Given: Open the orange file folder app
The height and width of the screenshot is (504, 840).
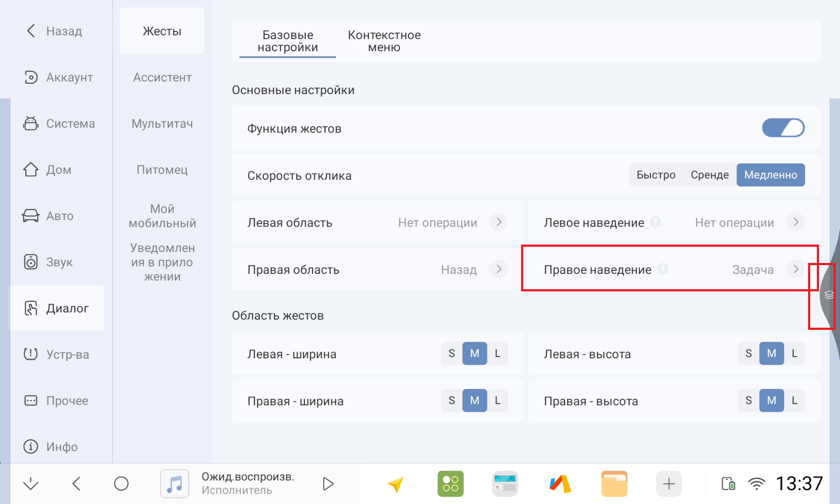Looking at the screenshot, I should click(x=614, y=484).
